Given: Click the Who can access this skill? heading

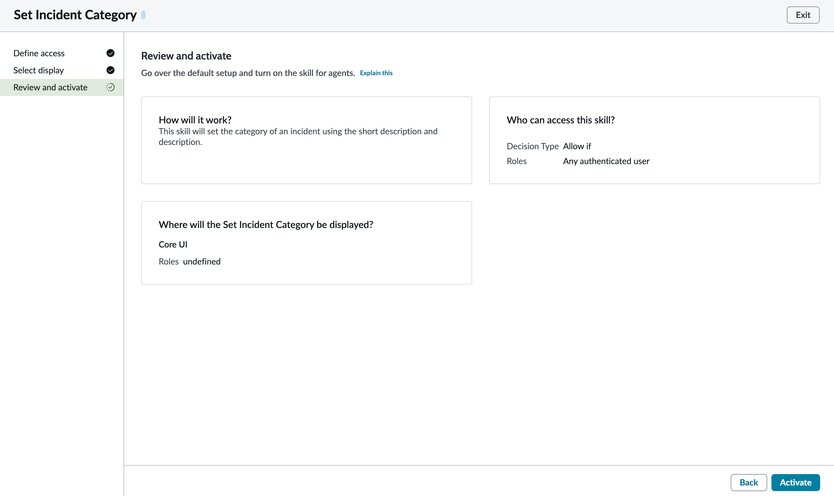Looking at the screenshot, I should 560,120.
